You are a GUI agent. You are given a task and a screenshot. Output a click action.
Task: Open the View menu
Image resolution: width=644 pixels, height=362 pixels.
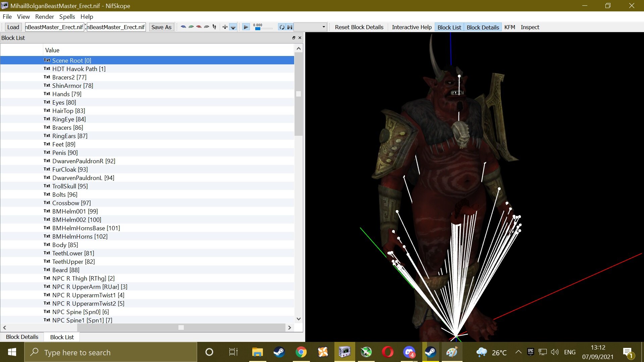coord(23,16)
